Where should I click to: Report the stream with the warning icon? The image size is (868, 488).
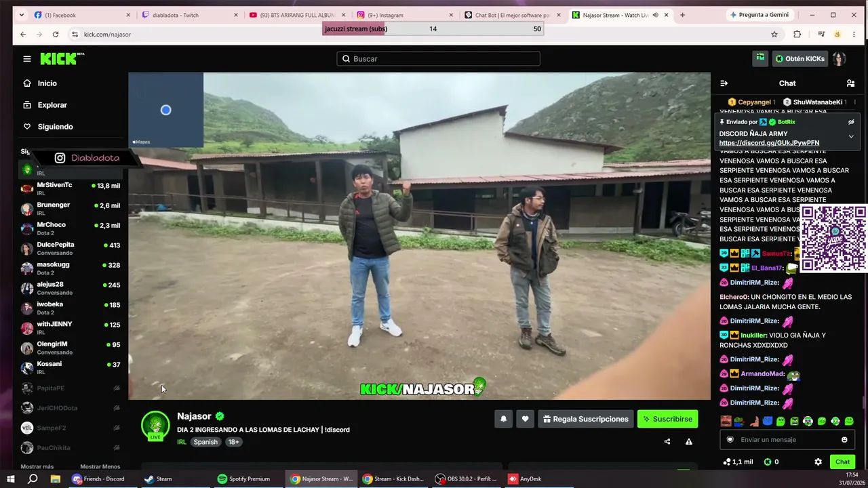coord(689,441)
